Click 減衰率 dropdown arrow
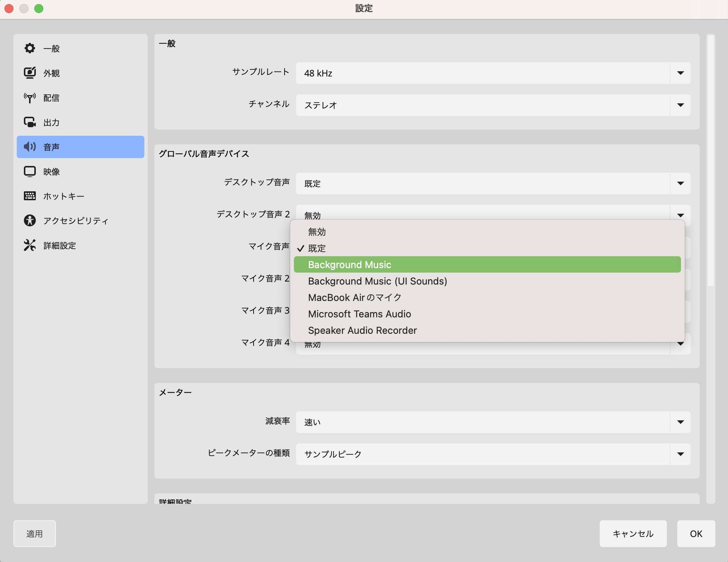The image size is (728, 562). pyautogui.click(x=681, y=422)
